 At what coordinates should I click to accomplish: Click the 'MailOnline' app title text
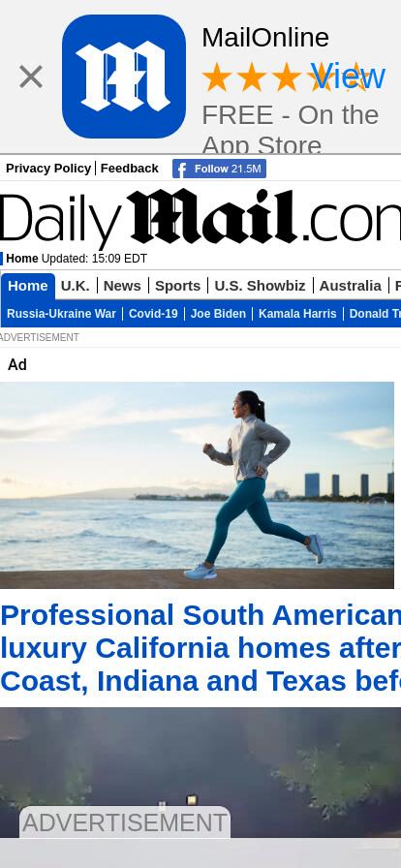click(x=265, y=38)
